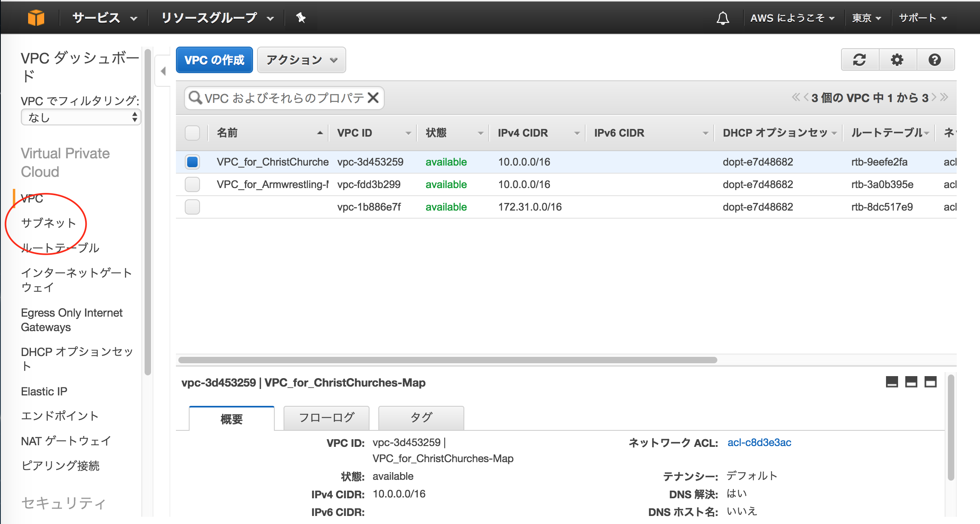Sort by the 名前 column header
The image size is (980, 524).
269,133
